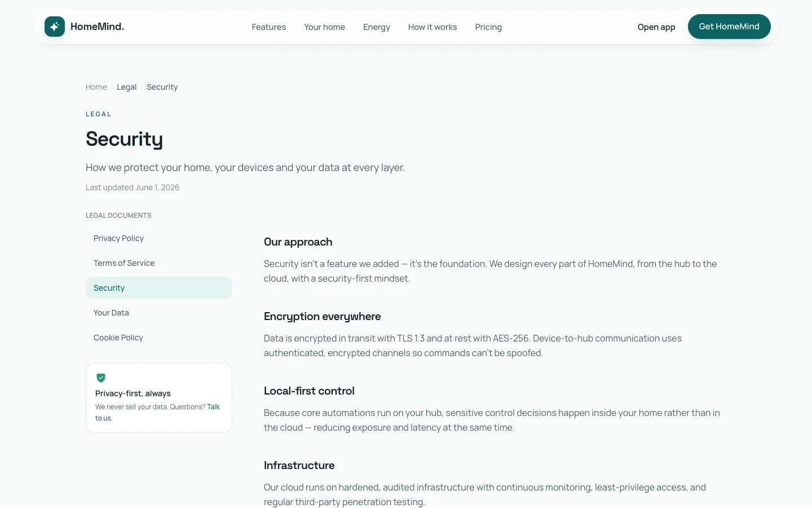Open Terms of Service document

point(159,263)
